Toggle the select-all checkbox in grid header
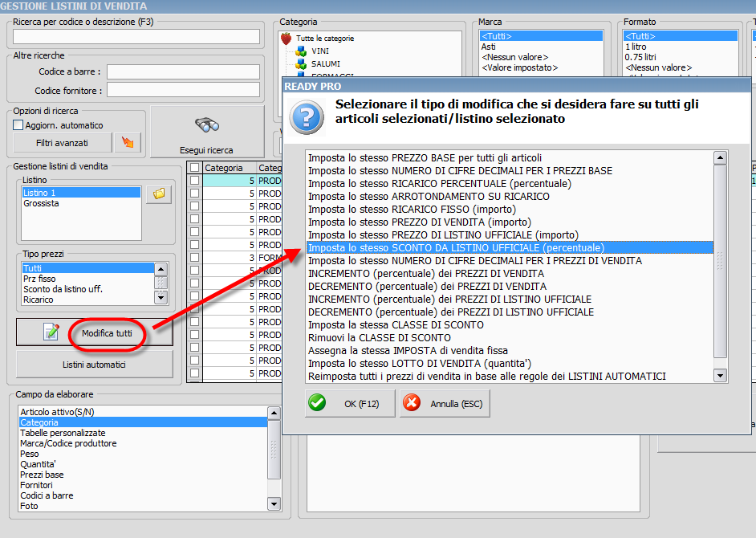Screen dimensions: 756x538 194,168
